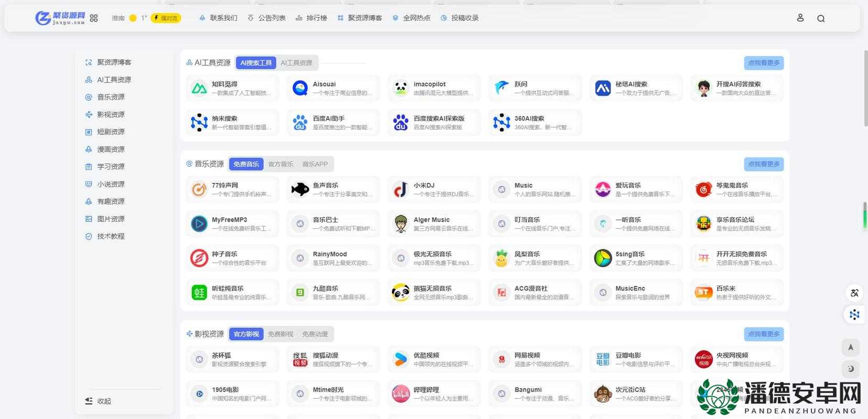The width and height of the screenshot is (868, 419).
Task: Open 公告列表 in the top navigation
Action: click(x=267, y=18)
